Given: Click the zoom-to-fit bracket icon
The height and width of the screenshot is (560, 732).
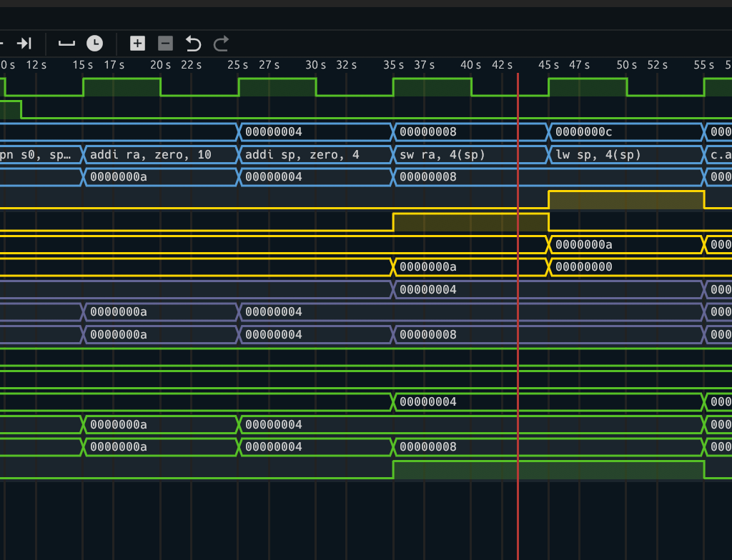Looking at the screenshot, I should click(66, 44).
